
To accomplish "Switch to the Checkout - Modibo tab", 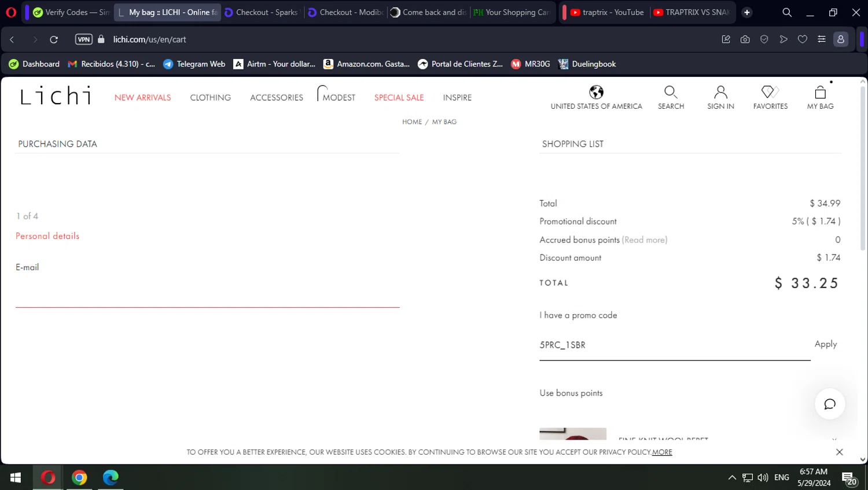I will coord(345,12).
